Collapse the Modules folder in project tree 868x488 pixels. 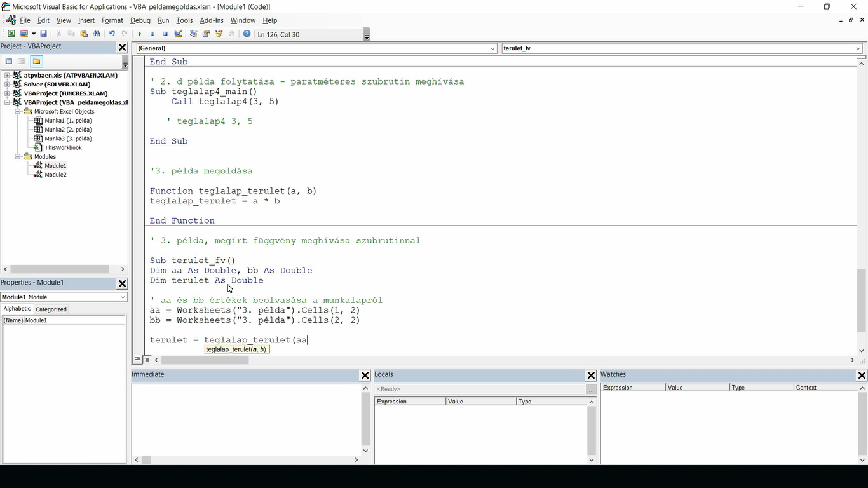(x=18, y=157)
